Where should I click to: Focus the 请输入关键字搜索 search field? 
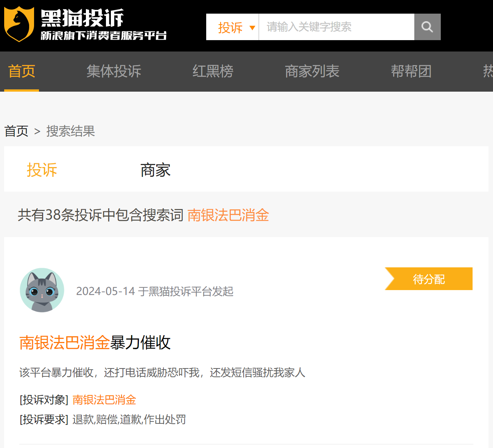(x=336, y=27)
